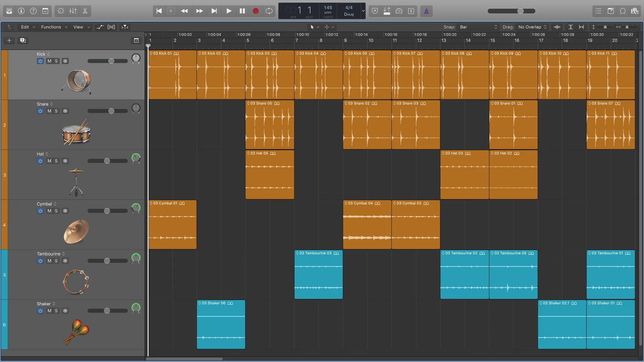Image resolution: width=644 pixels, height=362 pixels.
Task: Toggle Show Automation button
Action: tap(100, 27)
